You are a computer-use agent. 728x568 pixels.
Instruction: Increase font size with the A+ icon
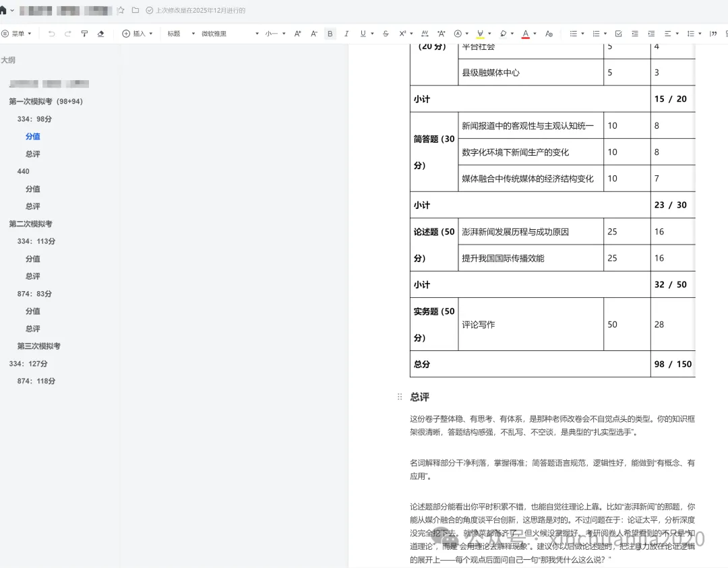(298, 34)
